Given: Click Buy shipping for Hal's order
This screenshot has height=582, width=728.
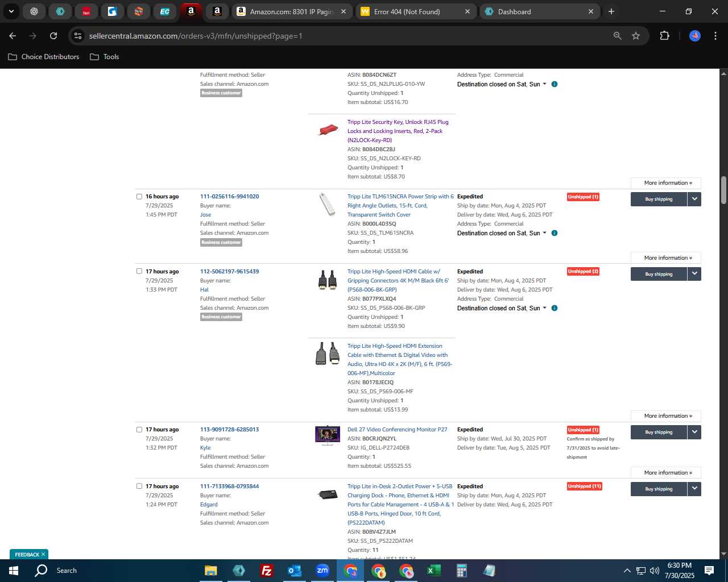Looking at the screenshot, I should click(659, 274).
